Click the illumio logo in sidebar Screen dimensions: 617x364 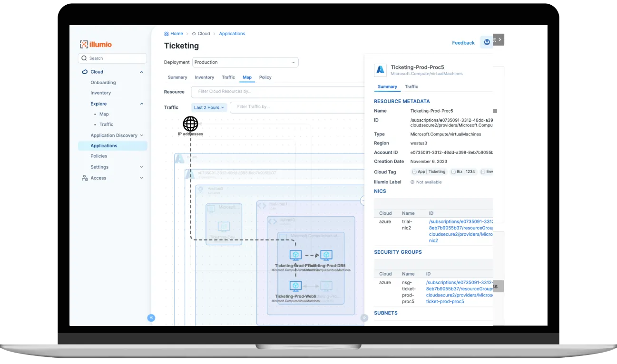(x=96, y=44)
